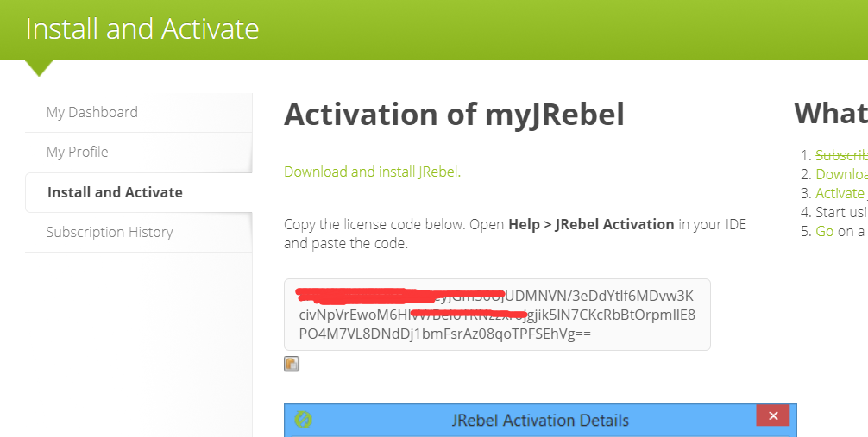This screenshot has height=437, width=868.
Task: Click the copy license code clipboard icon
Action: tap(292, 364)
